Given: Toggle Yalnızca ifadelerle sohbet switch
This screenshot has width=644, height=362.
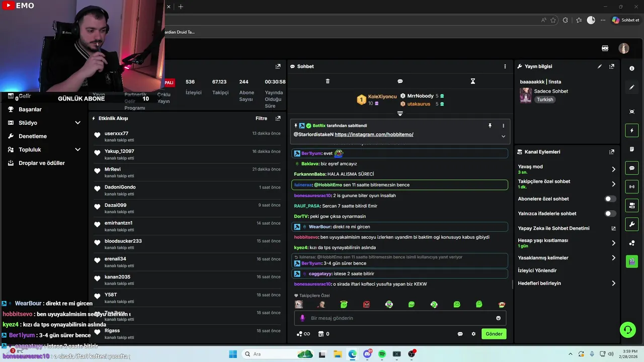Looking at the screenshot, I should click(x=610, y=214).
